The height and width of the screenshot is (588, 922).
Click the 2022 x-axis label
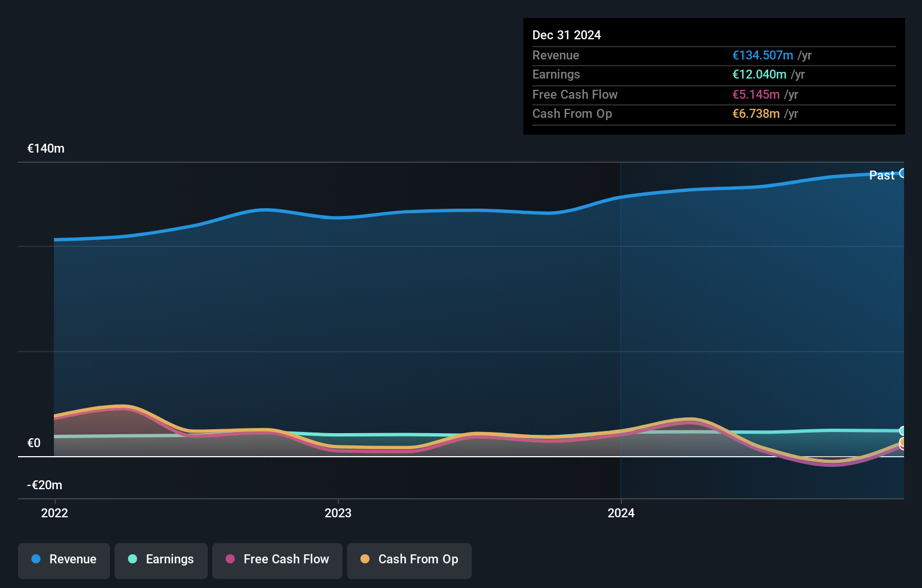click(54, 513)
